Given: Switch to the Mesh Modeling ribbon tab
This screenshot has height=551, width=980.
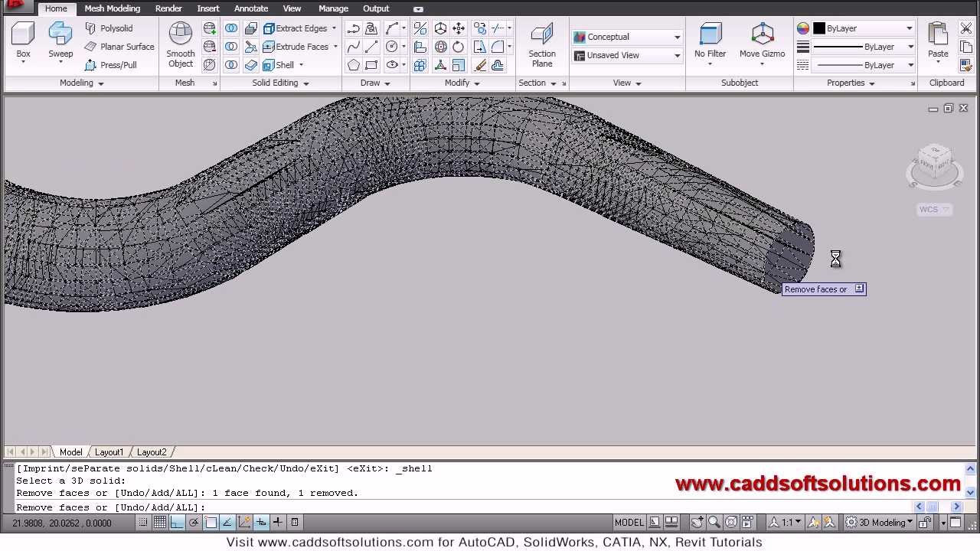Looking at the screenshot, I should [112, 8].
